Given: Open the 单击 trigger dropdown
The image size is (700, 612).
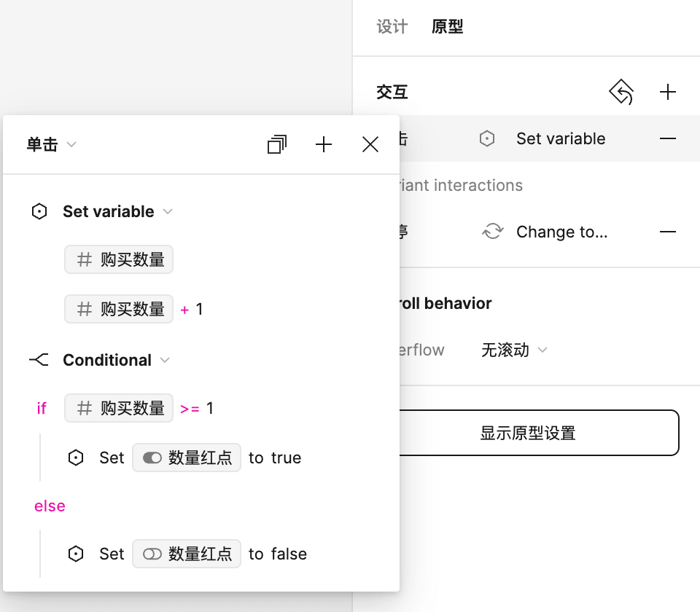Looking at the screenshot, I should pyautogui.click(x=51, y=145).
